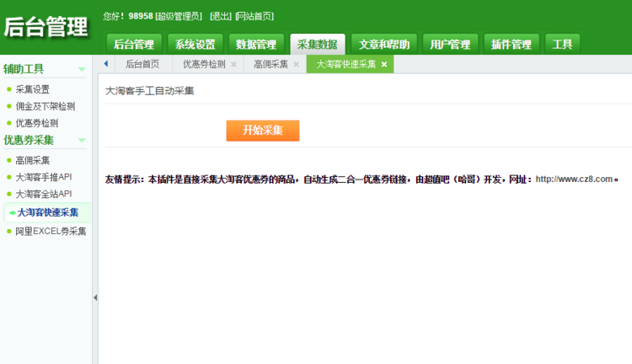
Task: Open the 插件管理 navigation tab
Action: pyautogui.click(x=511, y=45)
